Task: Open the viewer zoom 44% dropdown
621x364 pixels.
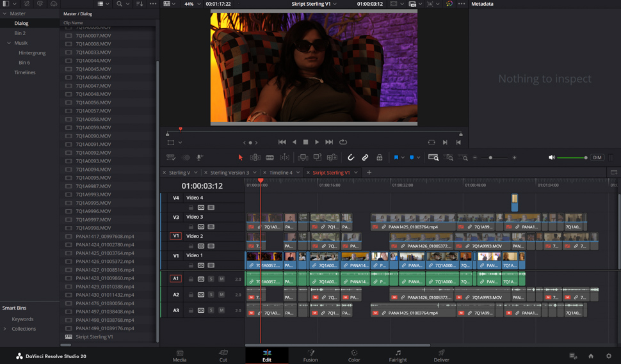Action: coord(193,4)
